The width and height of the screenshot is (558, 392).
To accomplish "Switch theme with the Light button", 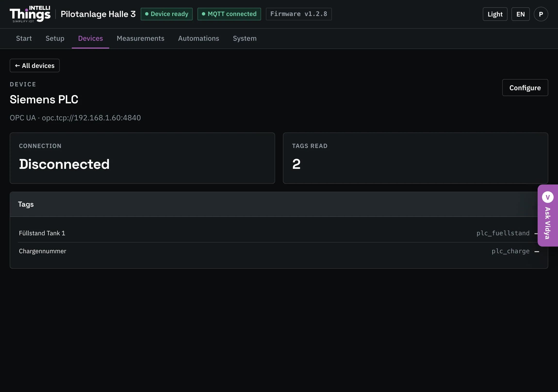I will coord(495,14).
